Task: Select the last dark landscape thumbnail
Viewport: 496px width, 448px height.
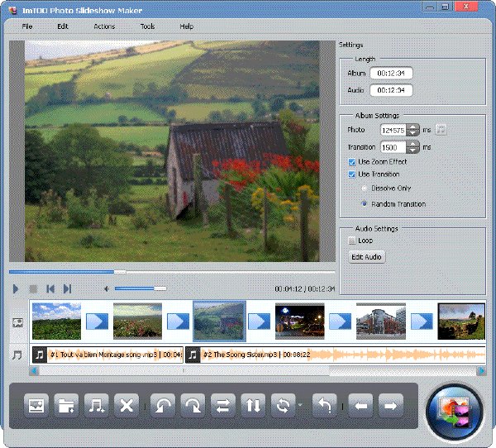Action: point(461,322)
